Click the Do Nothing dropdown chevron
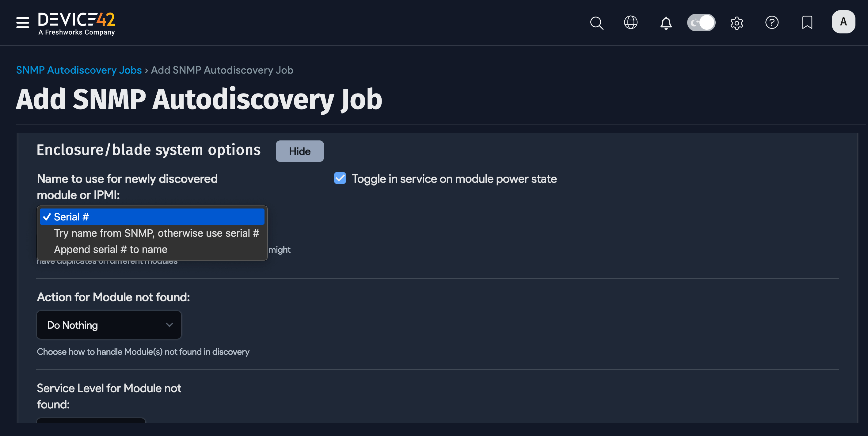The image size is (868, 436). (x=169, y=325)
